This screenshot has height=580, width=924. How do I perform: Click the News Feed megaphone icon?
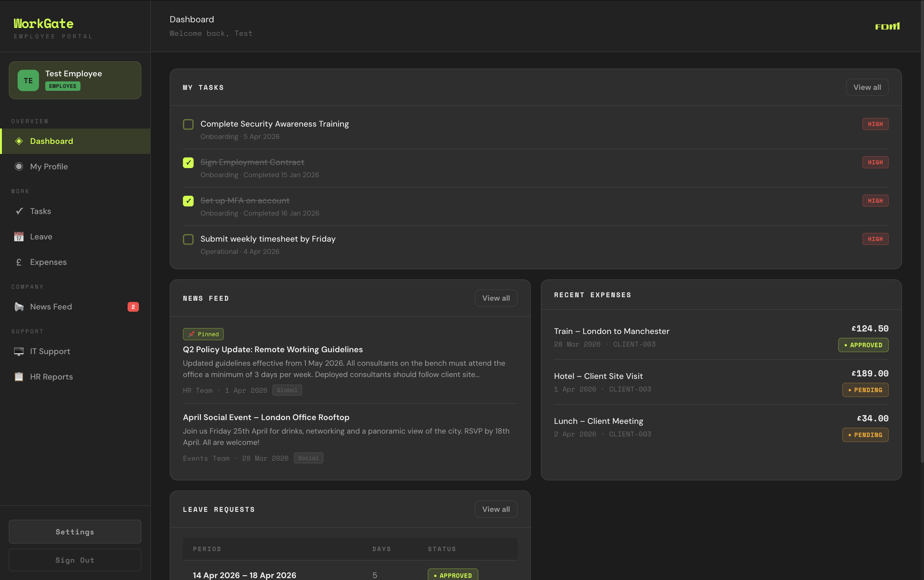tap(19, 307)
